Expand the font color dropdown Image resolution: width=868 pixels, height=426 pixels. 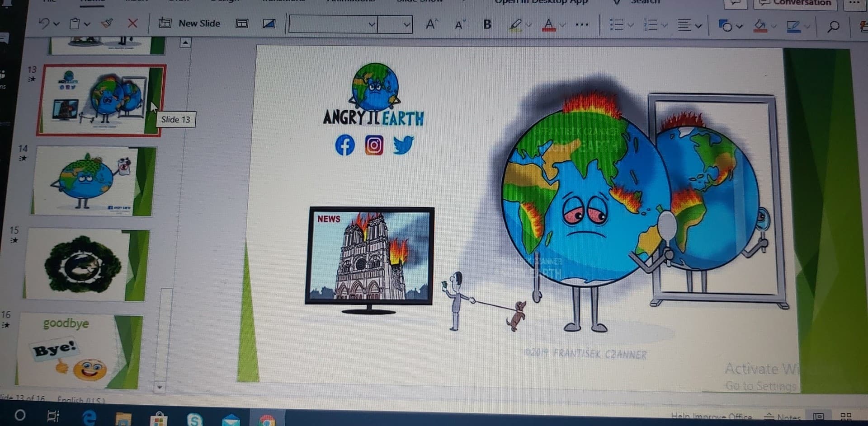[x=562, y=25]
